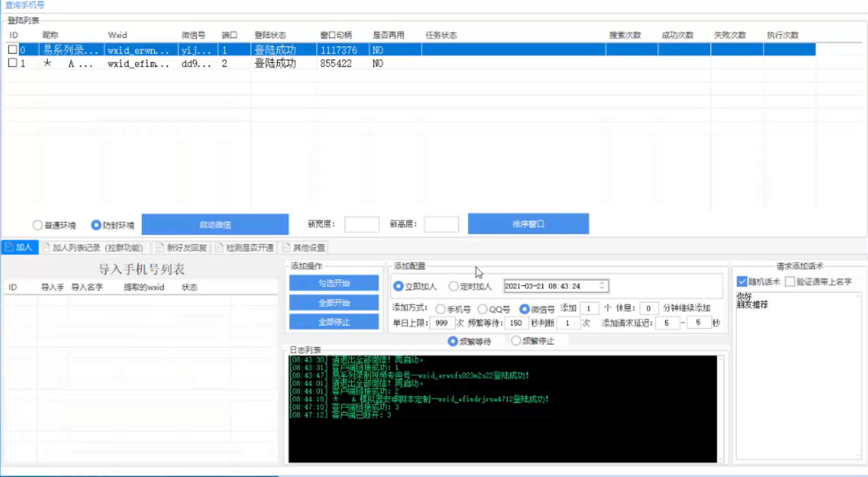Open the 加人 tab
This screenshot has height=477, width=868.
click(19, 247)
